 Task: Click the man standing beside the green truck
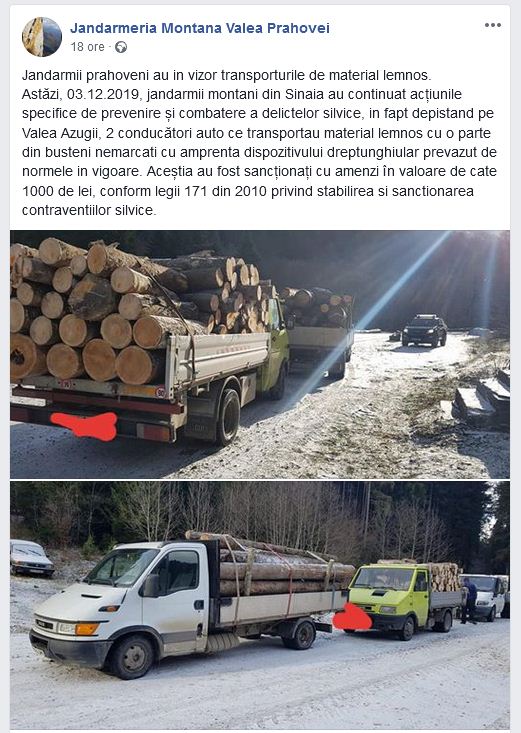(469, 600)
